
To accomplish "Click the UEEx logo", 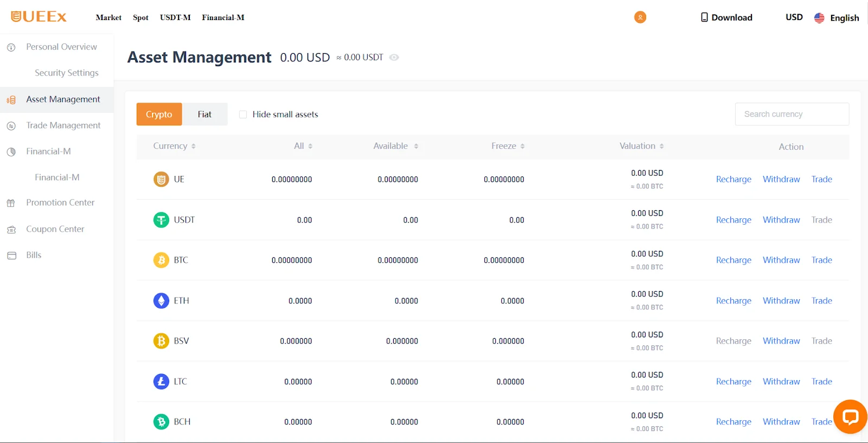I will [x=39, y=17].
